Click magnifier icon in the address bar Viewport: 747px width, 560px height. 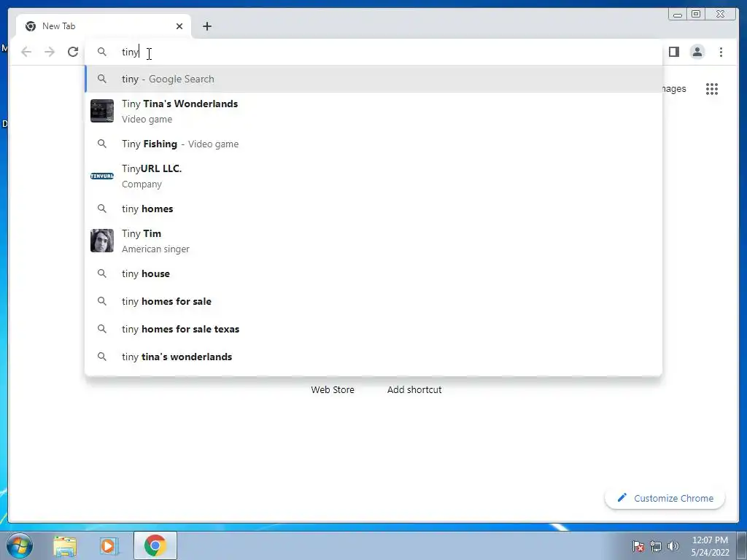pos(102,52)
